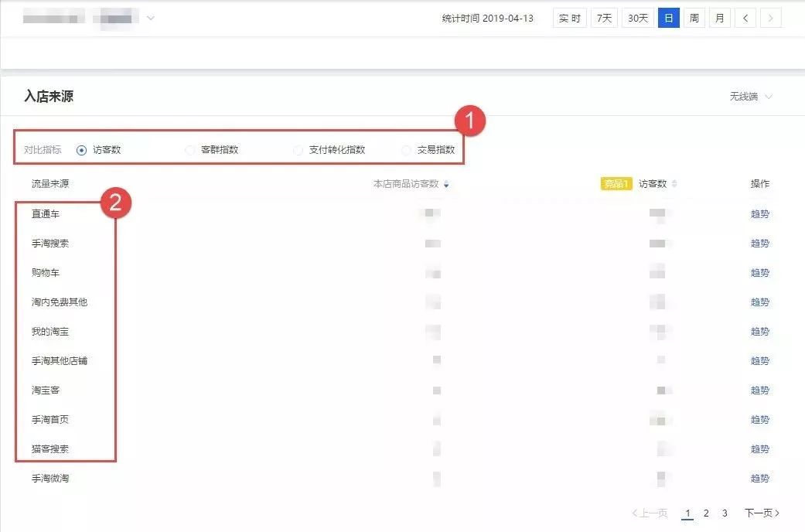Click the left chevron for previous date
805x532 pixels.
(x=745, y=17)
